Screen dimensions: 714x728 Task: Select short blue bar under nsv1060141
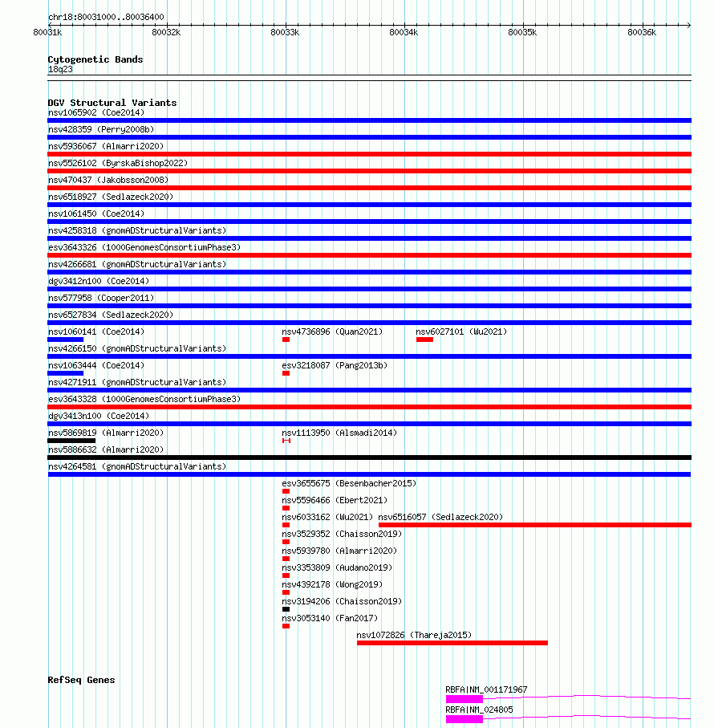tap(66, 340)
